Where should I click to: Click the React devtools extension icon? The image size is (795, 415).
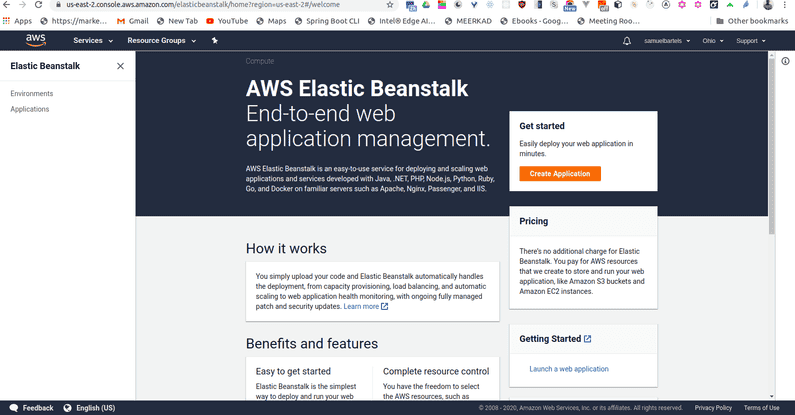(490, 5)
